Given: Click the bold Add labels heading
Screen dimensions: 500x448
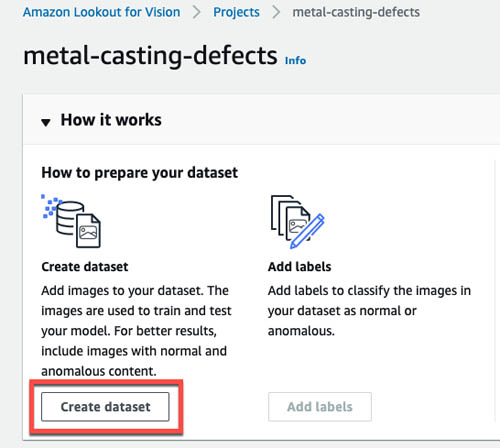Looking at the screenshot, I should 299,267.
